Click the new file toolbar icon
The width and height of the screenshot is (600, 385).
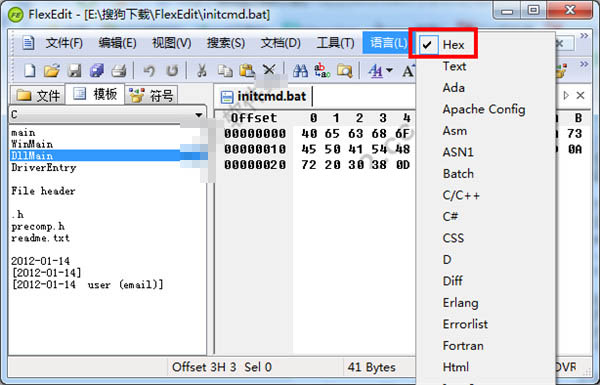pyautogui.click(x=30, y=71)
